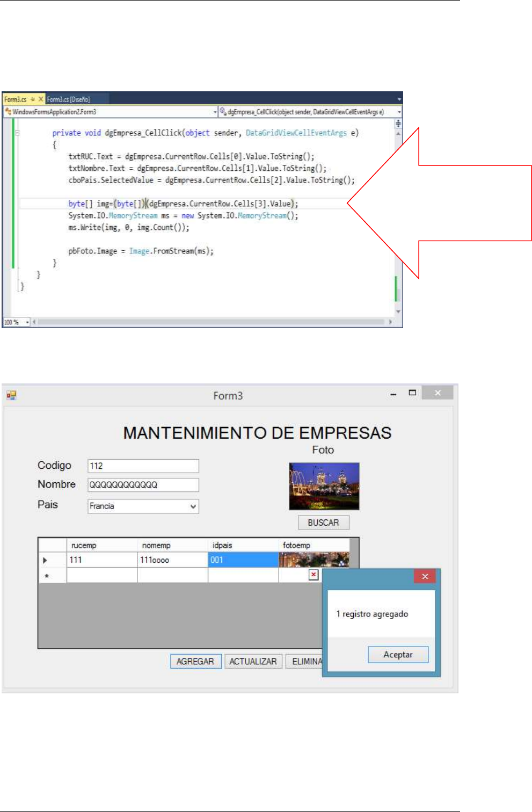The height and width of the screenshot is (812, 532).
Task: Click the txtRUC.Text assignment line
Action: (x=191, y=156)
